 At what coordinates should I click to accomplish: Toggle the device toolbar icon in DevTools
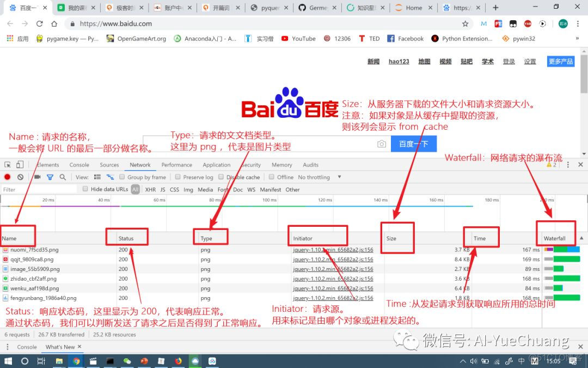pyautogui.click(x=20, y=165)
